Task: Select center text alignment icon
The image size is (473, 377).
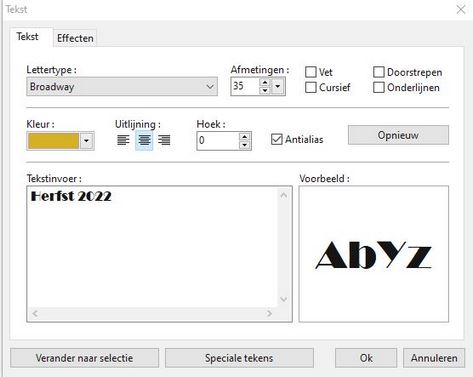Action: pos(144,140)
